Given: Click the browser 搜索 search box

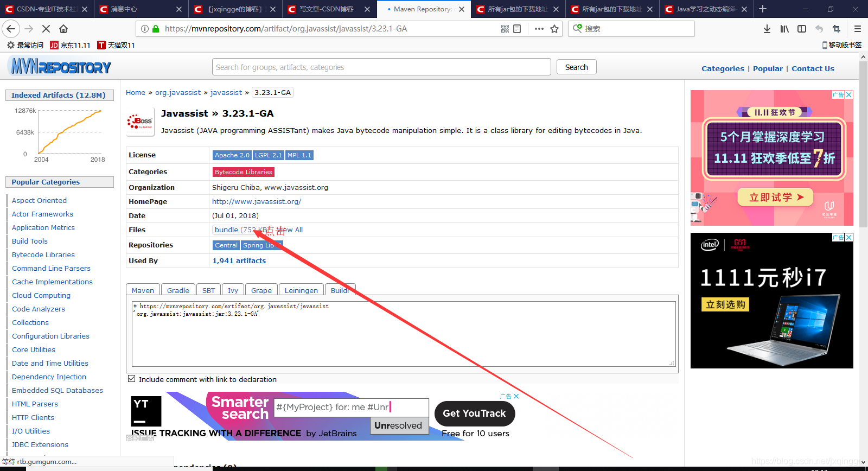Looking at the screenshot, I should [x=631, y=29].
